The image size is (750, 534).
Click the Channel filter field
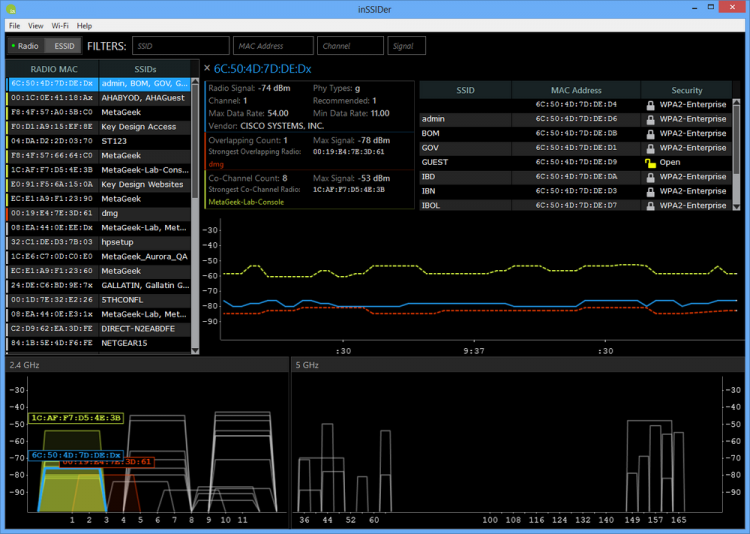[350, 46]
